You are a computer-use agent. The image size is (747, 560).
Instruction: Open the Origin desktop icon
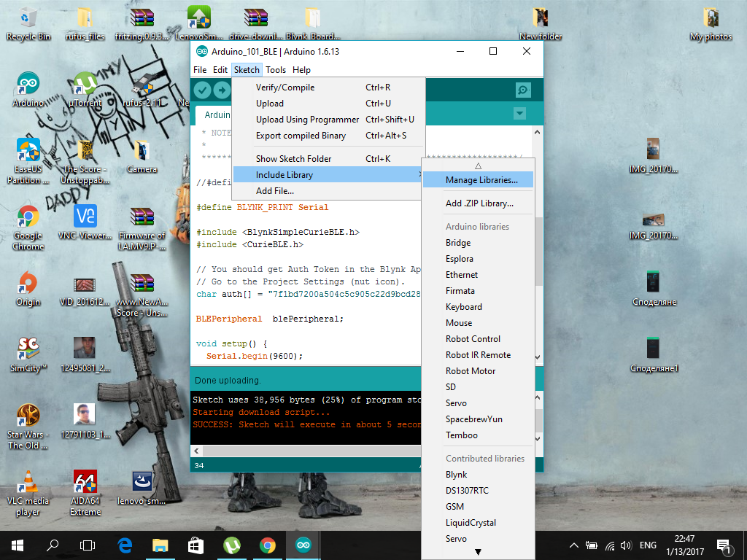coord(27,283)
